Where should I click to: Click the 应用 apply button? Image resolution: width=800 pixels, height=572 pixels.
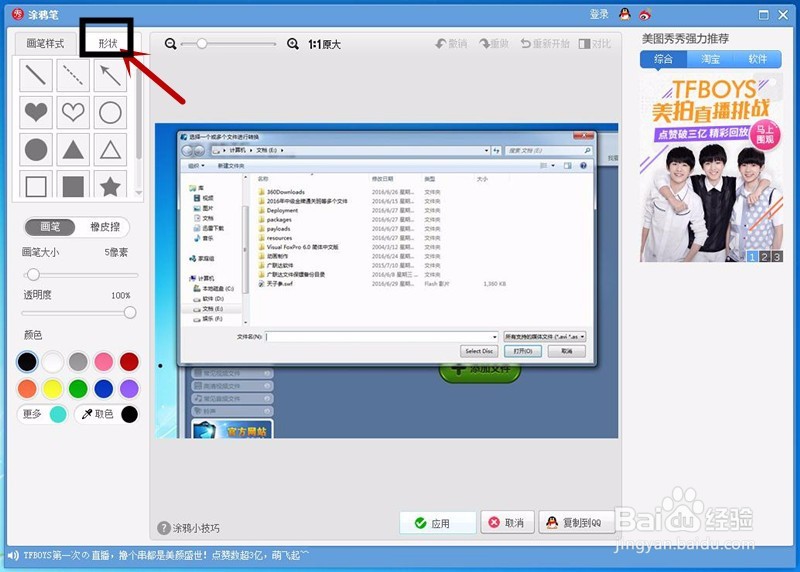(437, 523)
